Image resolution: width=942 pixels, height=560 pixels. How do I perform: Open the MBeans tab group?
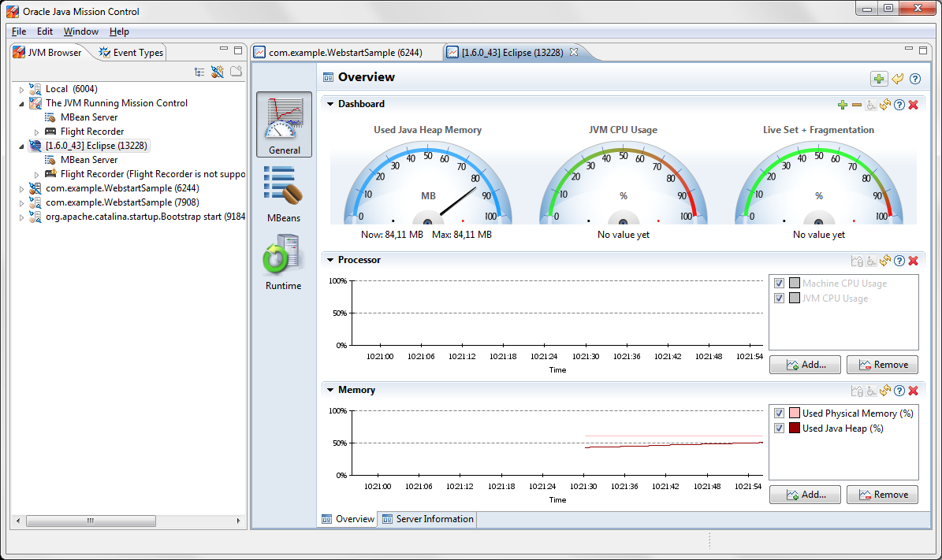click(x=284, y=194)
